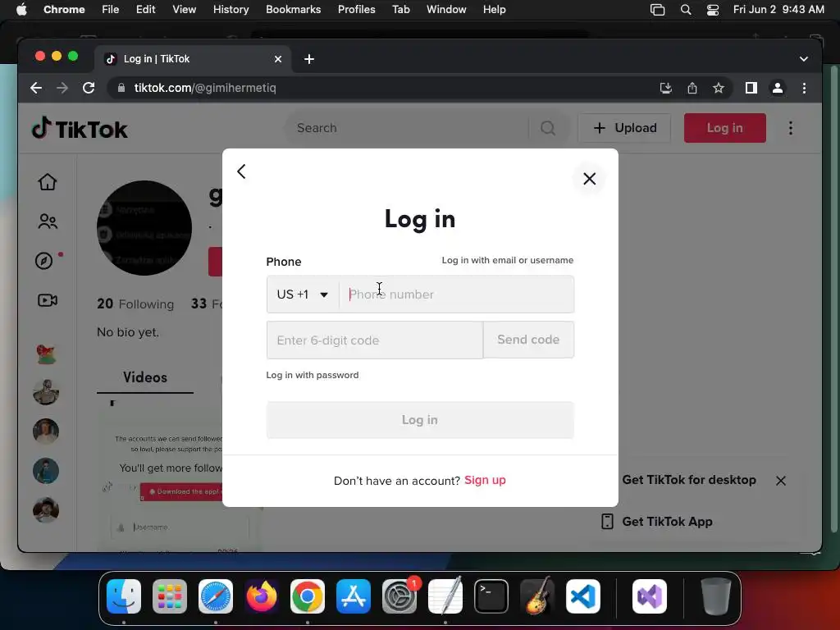This screenshot has height=630, width=840.
Task: Bookmark this page with the star
Action: click(719, 88)
